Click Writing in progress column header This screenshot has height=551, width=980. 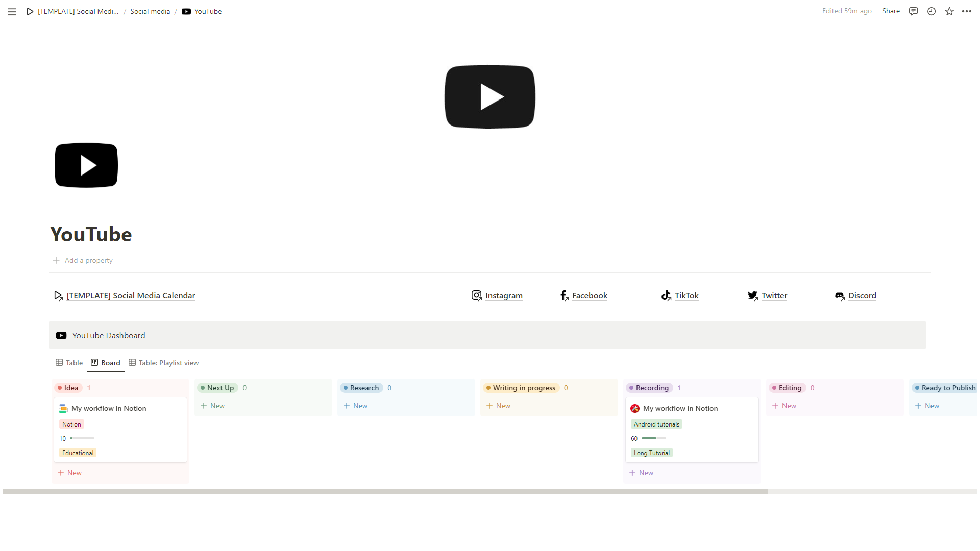(521, 388)
